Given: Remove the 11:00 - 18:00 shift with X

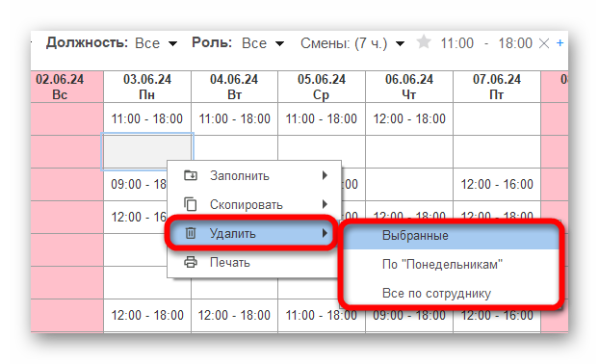Looking at the screenshot, I should [x=544, y=43].
